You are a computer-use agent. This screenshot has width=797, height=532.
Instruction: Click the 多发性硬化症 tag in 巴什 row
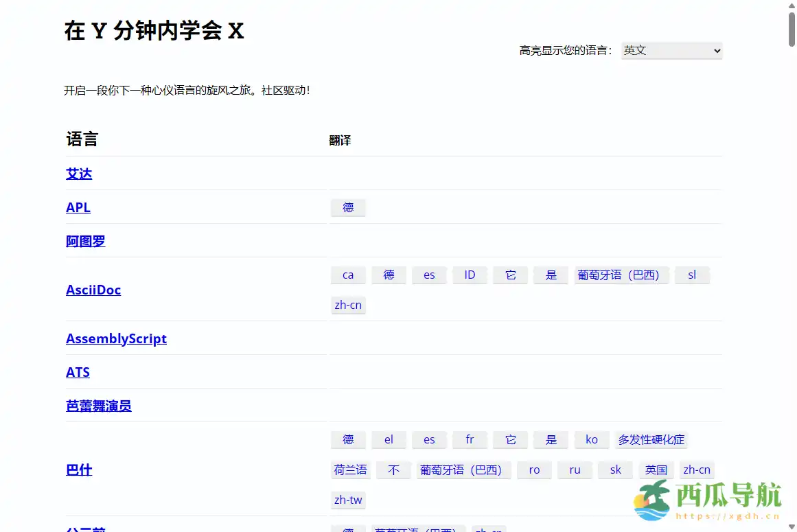651,439
